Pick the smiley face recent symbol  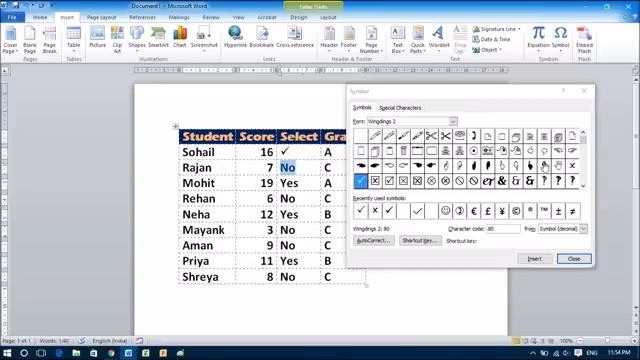click(x=445, y=211)
